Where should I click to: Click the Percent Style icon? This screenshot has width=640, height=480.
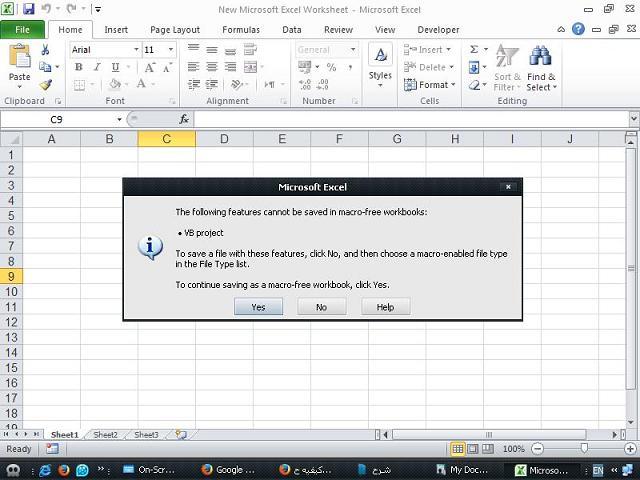[331, 67]
